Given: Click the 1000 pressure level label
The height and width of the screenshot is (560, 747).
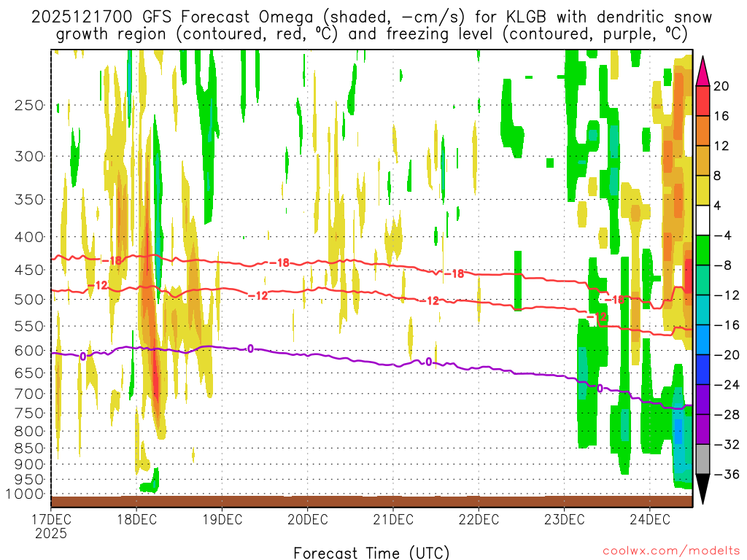Looking at the screenshot, I should tap(25, 494).
